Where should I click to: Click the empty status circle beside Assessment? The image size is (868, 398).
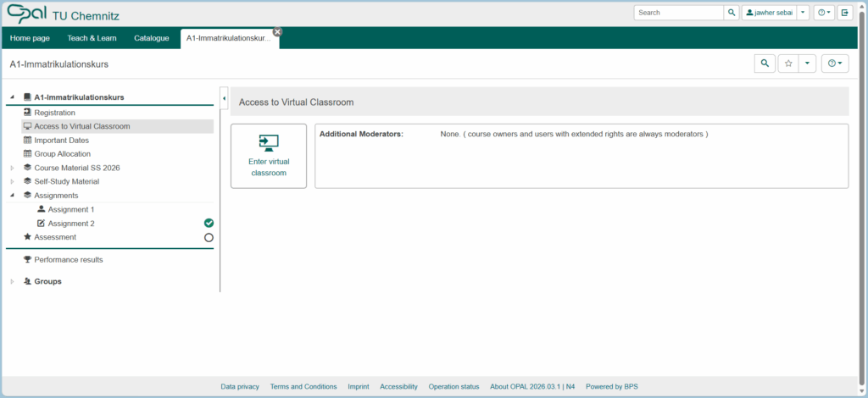209,238
